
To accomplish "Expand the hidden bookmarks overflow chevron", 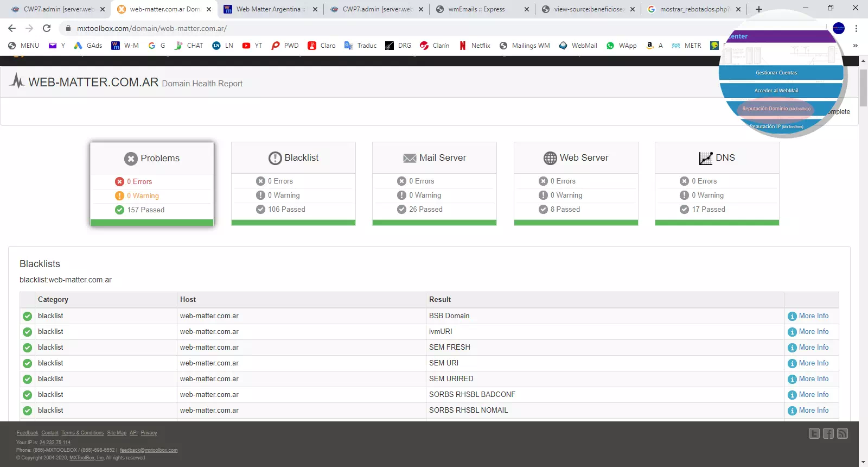I will pyautogui.click(x=855, y=46).
